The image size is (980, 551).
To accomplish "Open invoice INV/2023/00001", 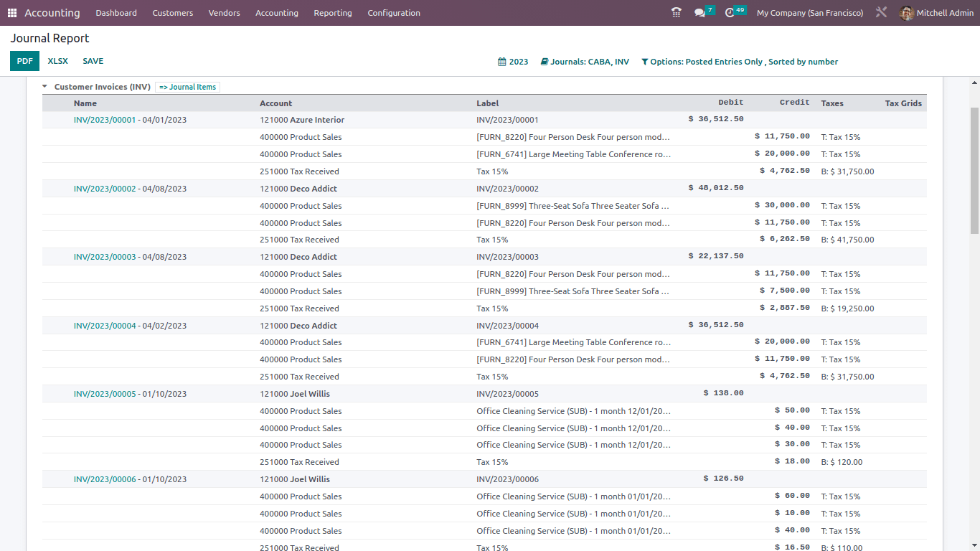I will click(105, 120).
